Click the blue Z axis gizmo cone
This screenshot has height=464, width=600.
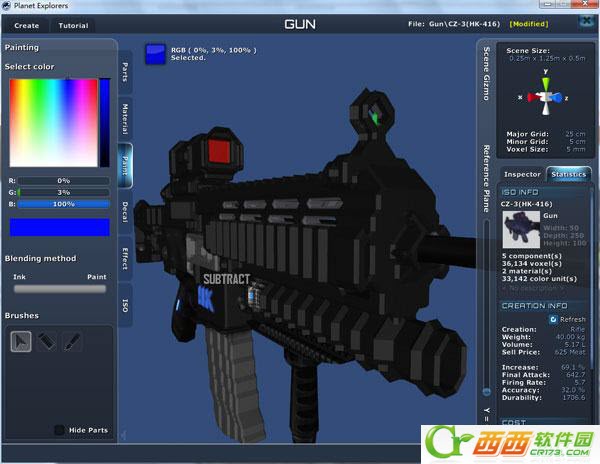[557, 98]
